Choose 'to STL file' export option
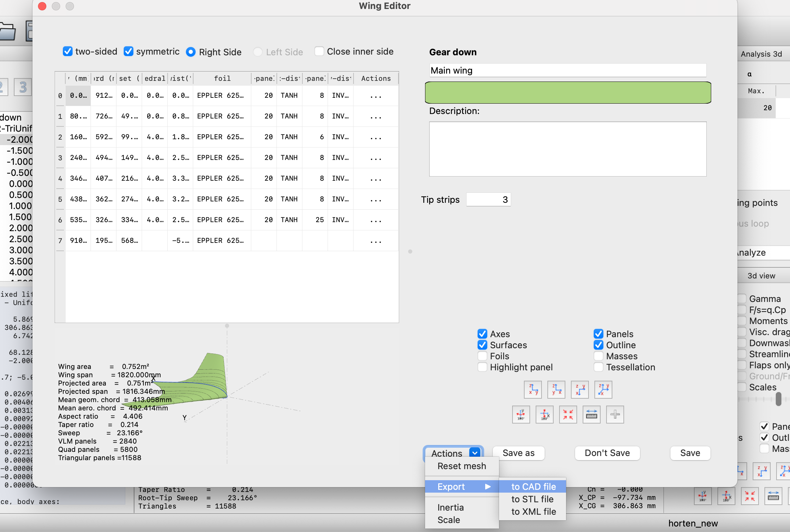Image resolution: width=790 pixels, height=532 pixels. (x=532, y=499)
